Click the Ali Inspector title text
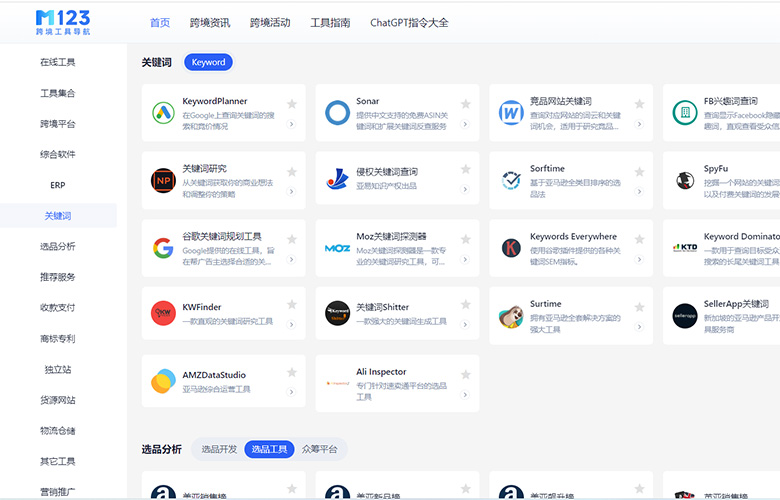 click(381, 372)
